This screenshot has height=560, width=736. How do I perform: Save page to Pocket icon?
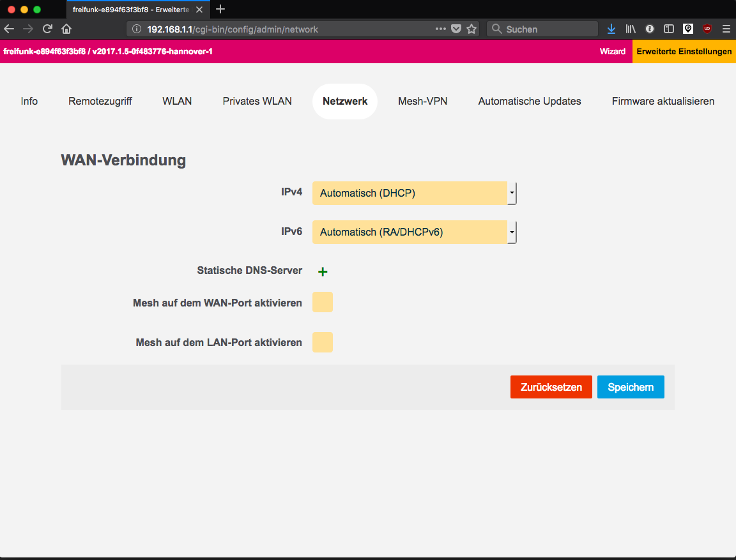[456, 29]
